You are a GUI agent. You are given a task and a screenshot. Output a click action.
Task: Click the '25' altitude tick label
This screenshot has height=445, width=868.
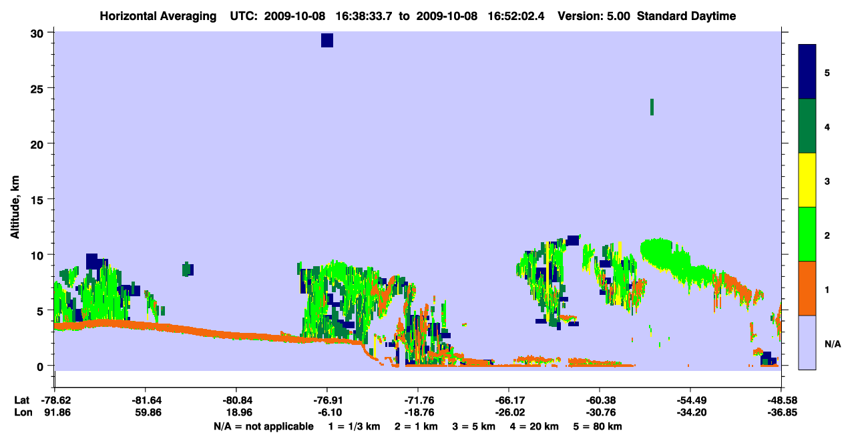(39, 89)
